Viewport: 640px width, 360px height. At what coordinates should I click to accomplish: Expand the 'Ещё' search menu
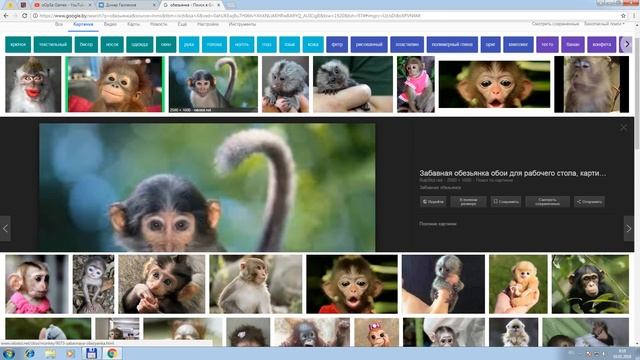click(x=182, y=24)
